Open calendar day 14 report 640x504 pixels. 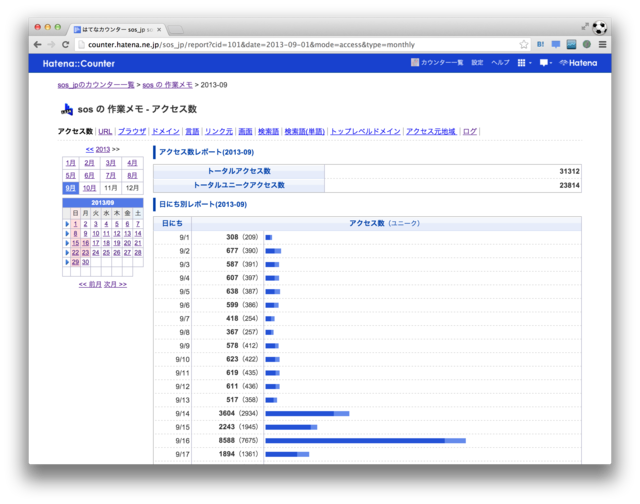click(x=138, y=234)
